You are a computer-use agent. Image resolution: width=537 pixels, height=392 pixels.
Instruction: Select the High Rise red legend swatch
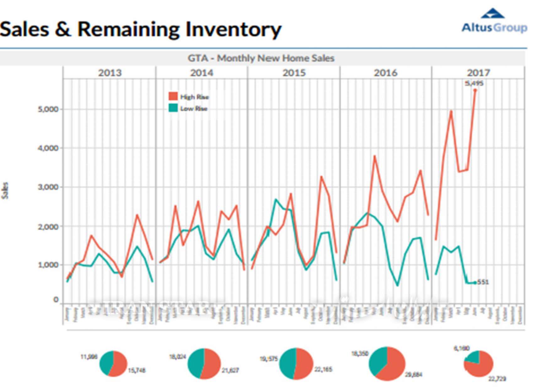173,96
